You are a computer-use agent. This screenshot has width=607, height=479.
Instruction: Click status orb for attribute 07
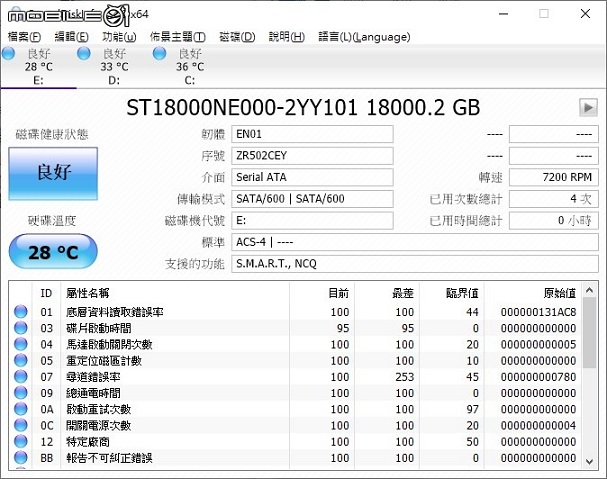(x=21, y=376)
